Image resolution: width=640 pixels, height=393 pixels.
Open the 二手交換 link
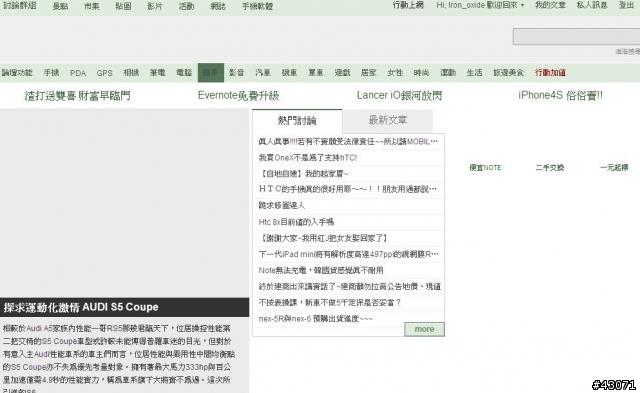(x=550, y=167)
